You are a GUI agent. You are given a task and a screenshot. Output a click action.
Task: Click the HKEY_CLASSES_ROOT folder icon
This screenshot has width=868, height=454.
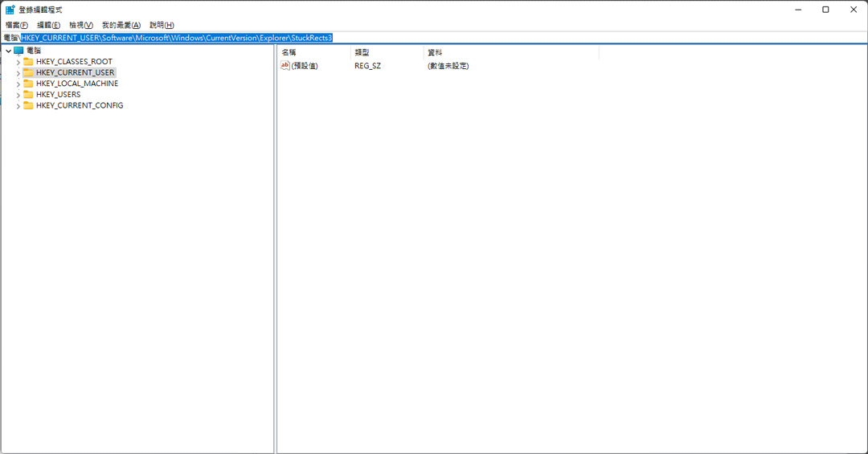point(28,61)
